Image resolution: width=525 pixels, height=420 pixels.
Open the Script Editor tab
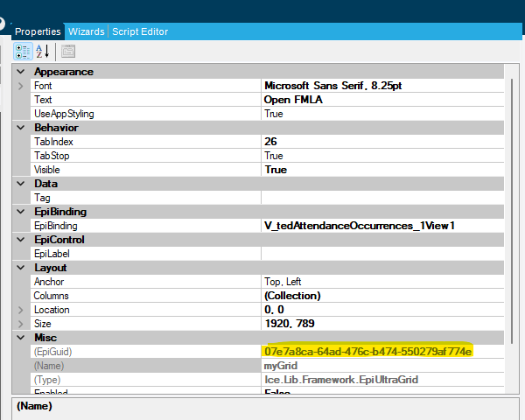point(140,31)
